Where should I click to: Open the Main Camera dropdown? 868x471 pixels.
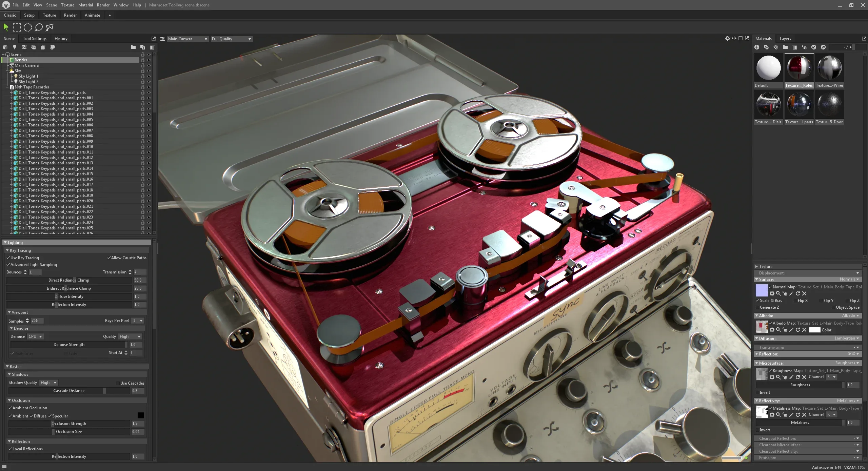(188, 39)
